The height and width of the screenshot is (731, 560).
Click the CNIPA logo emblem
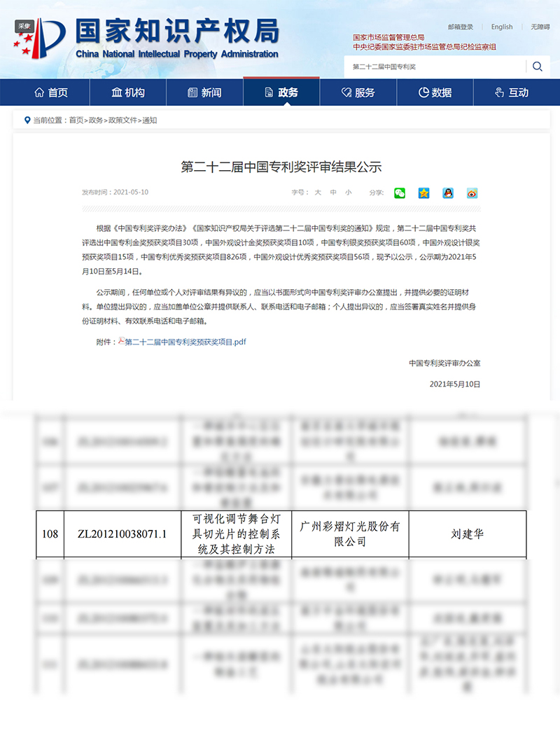coord(40,39)
